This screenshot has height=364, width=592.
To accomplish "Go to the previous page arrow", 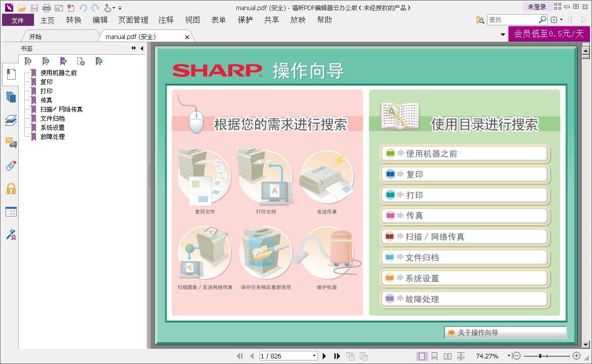I will [252, 356].
